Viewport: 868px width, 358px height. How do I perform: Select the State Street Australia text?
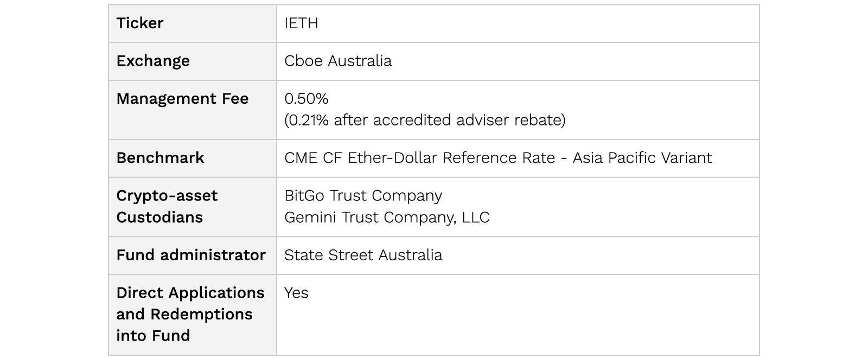click(363, 255)
